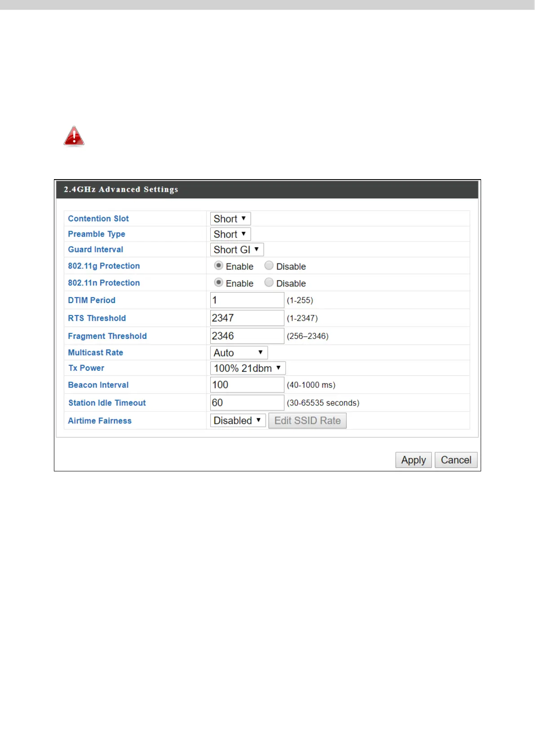Click the (256–2346) range hint
This screenshot has width=535, height=756.
click(308, 336)
